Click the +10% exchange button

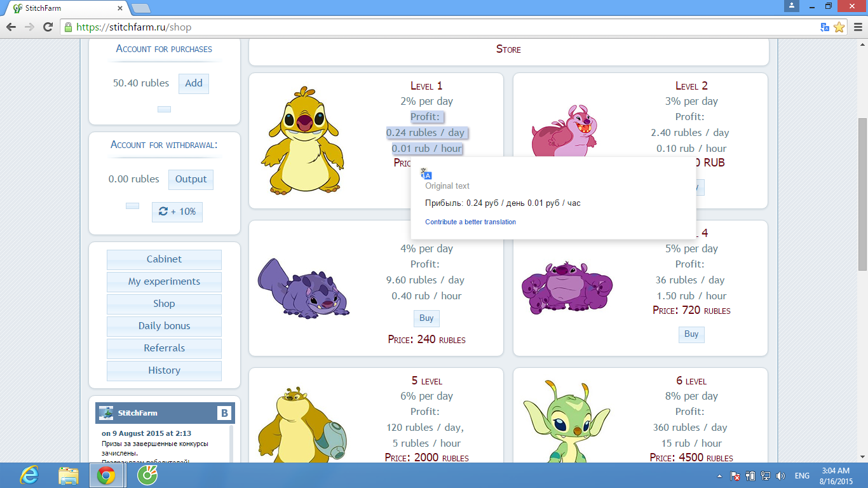click(177, 212)
